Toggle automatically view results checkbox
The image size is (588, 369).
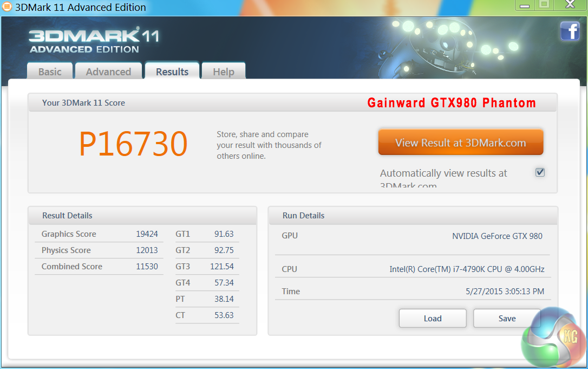pos(540,172)
